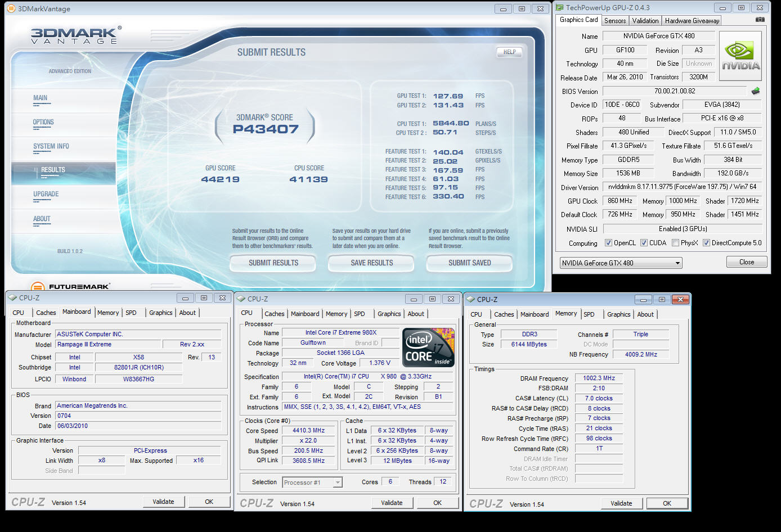Click the CPU SCORE value 41139

[x=308, y=179]
